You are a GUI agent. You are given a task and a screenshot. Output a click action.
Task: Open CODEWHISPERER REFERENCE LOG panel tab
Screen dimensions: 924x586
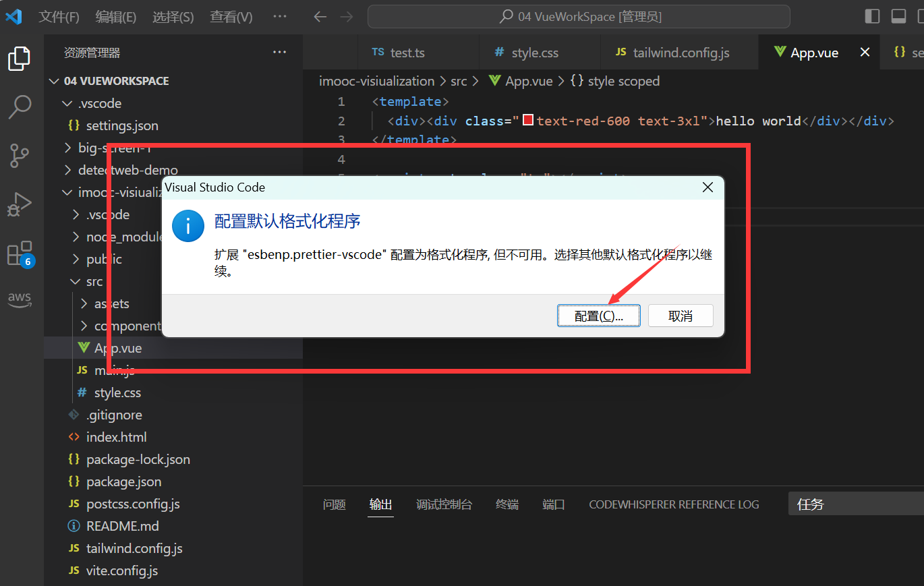pos(674,504)
